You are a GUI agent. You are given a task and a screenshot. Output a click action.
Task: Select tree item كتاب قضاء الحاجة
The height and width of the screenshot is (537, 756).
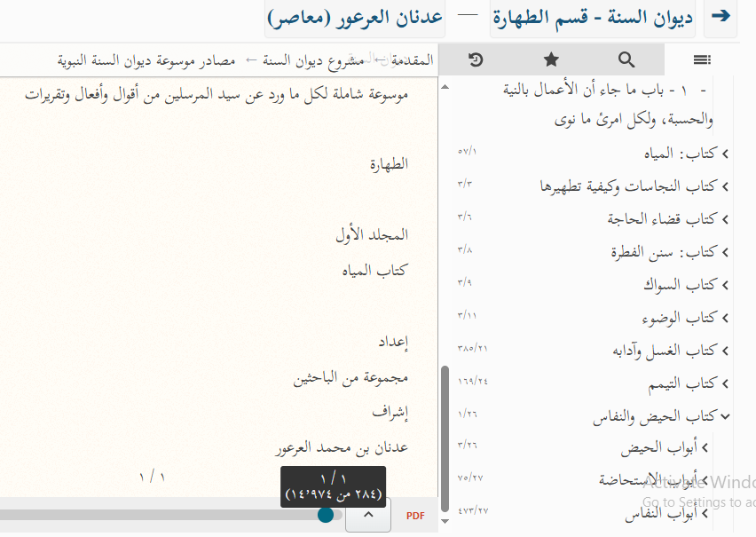(662, 219)
